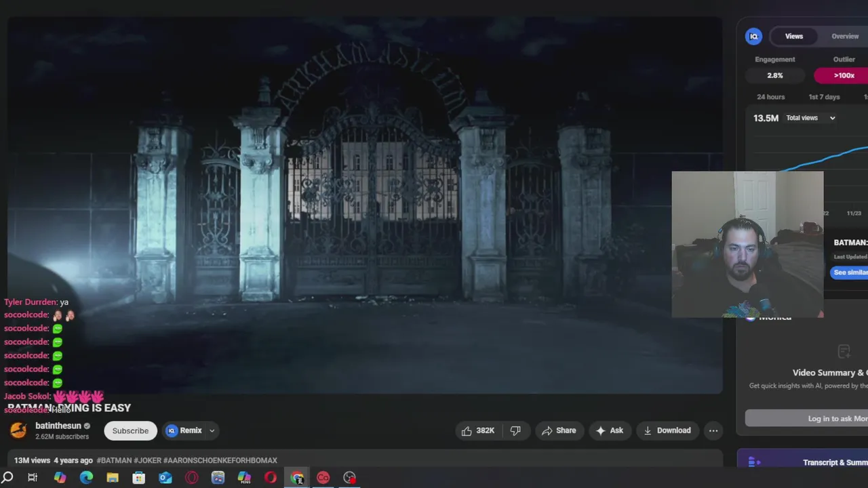Click the Ask AI sparkle button
Viewport: 868px width, 488px height.
pyautogui.click(x=610, y=430)
